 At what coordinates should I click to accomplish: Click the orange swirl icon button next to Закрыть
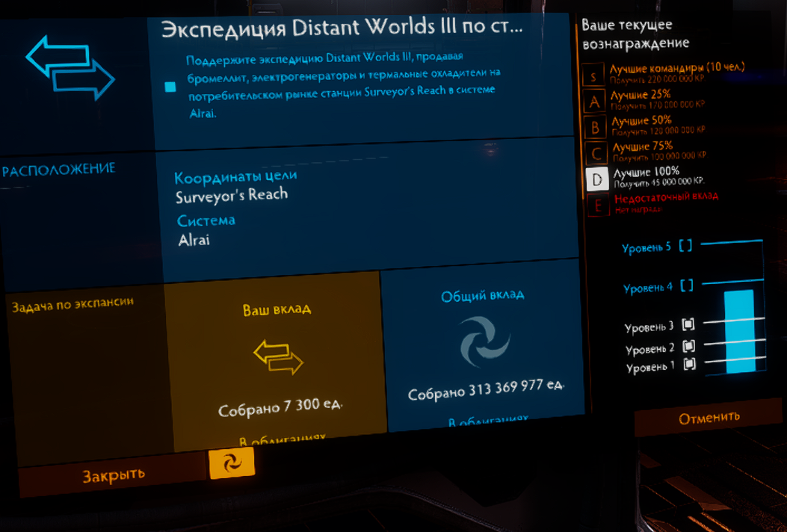pos(232,463)
